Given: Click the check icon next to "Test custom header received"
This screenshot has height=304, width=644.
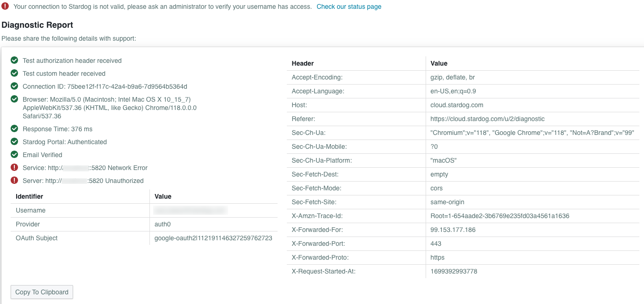Looking at the screenshot, I should pos(14,73).
